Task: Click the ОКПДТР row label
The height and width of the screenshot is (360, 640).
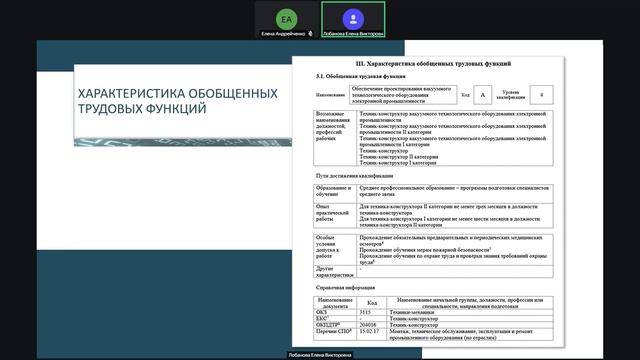Action: 328,325
